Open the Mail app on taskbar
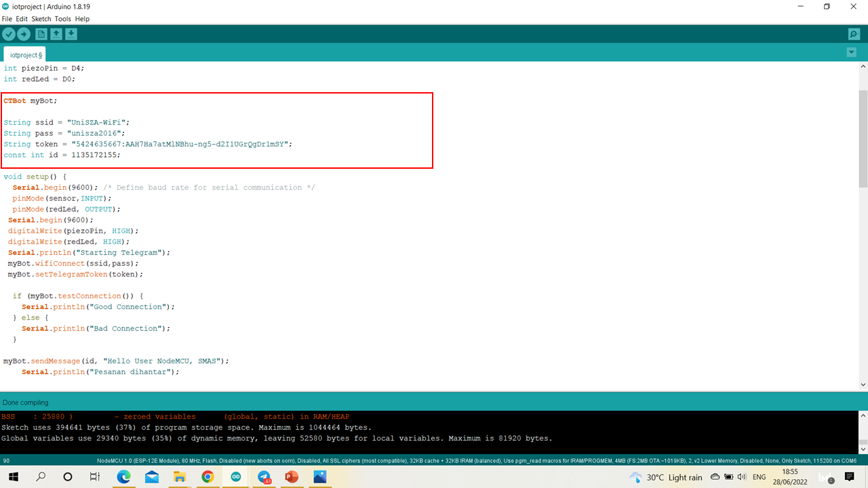868x488 pixels. (151, 477)
